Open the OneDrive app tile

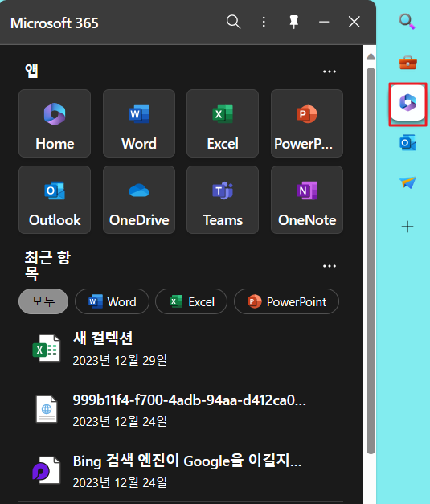pyautogui.click(x=139, y=199)
